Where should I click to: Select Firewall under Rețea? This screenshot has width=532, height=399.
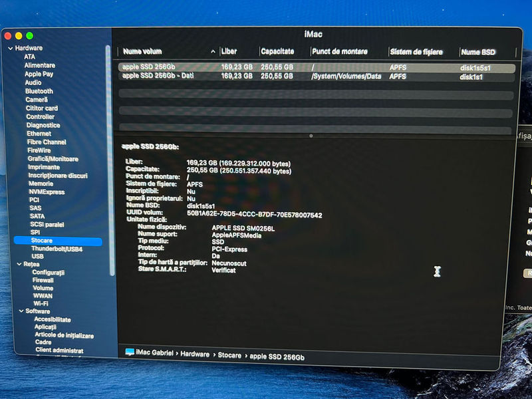43,280
